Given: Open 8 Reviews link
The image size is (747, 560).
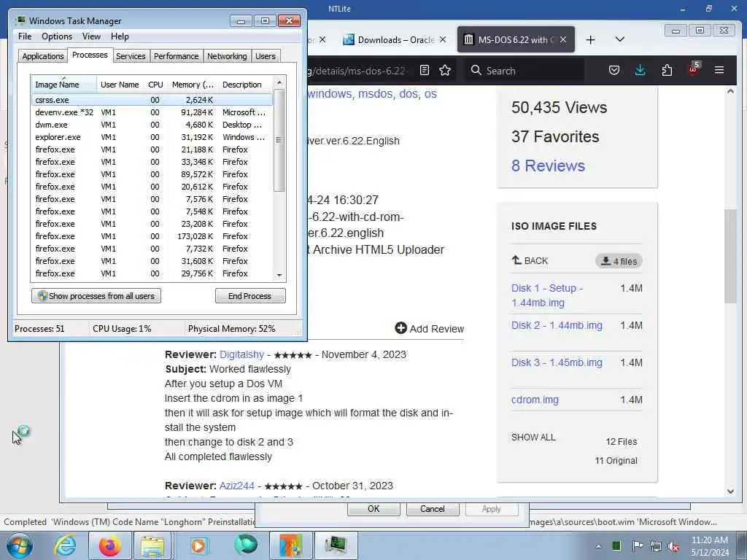Looking at the screenshot, I should [x=548, y=166].
